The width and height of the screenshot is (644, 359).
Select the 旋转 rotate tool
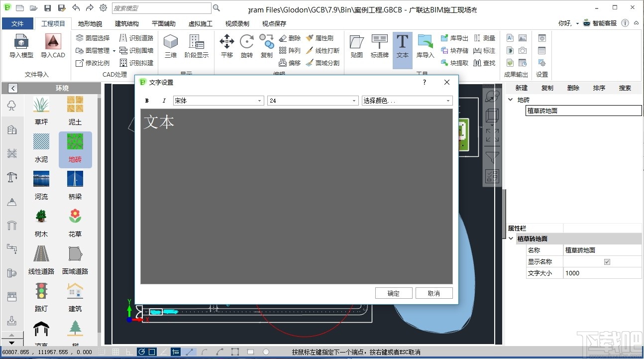[247, 46]
